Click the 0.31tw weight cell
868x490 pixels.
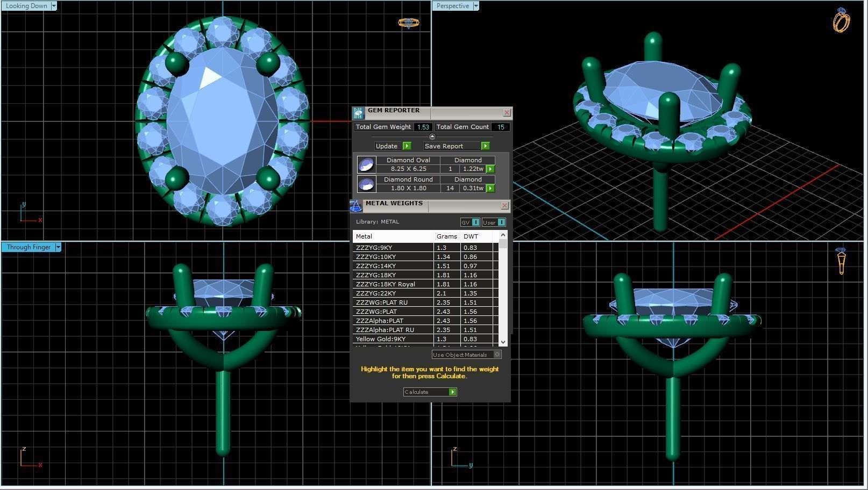[x=473, y=188]
